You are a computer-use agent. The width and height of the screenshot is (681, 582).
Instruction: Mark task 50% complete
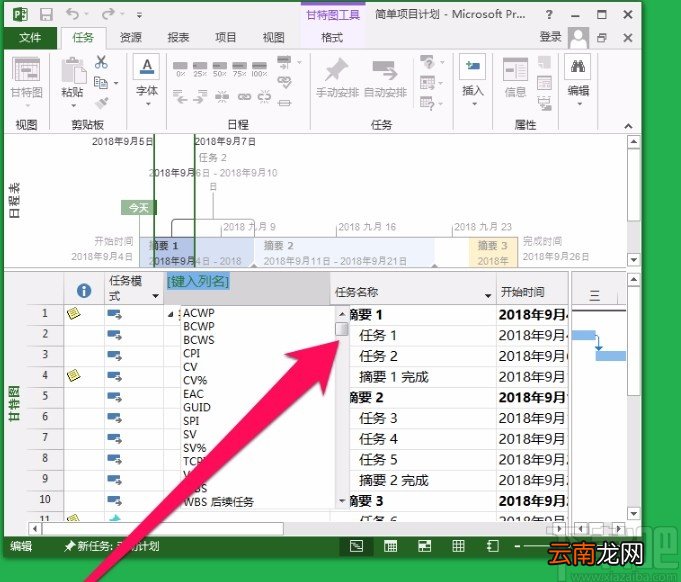click(x=220, y=69)
